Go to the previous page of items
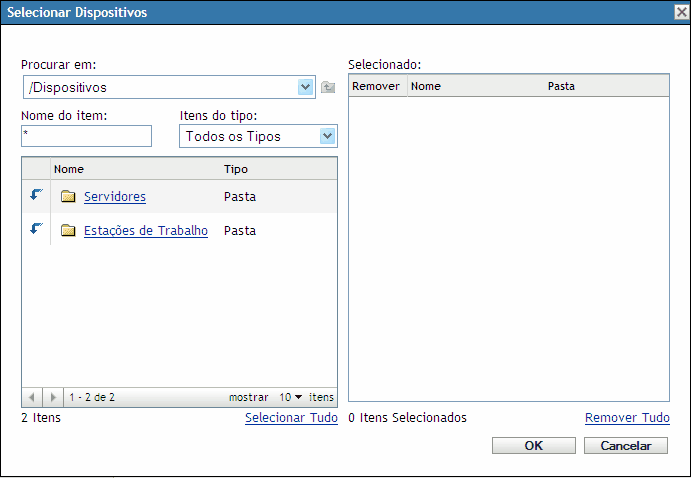 pyautogui.click(x=31, y=397)
